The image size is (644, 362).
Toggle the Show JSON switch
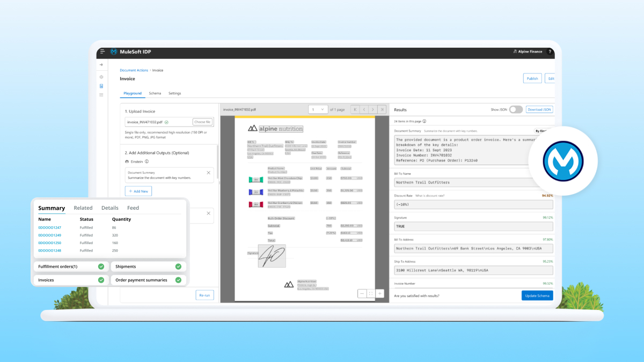pos(515,109)
